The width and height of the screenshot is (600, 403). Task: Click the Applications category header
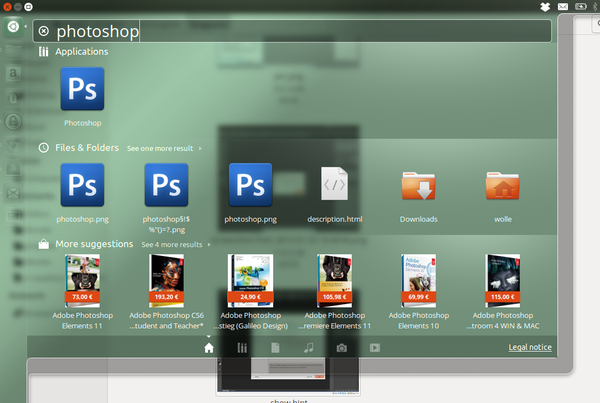73,52
